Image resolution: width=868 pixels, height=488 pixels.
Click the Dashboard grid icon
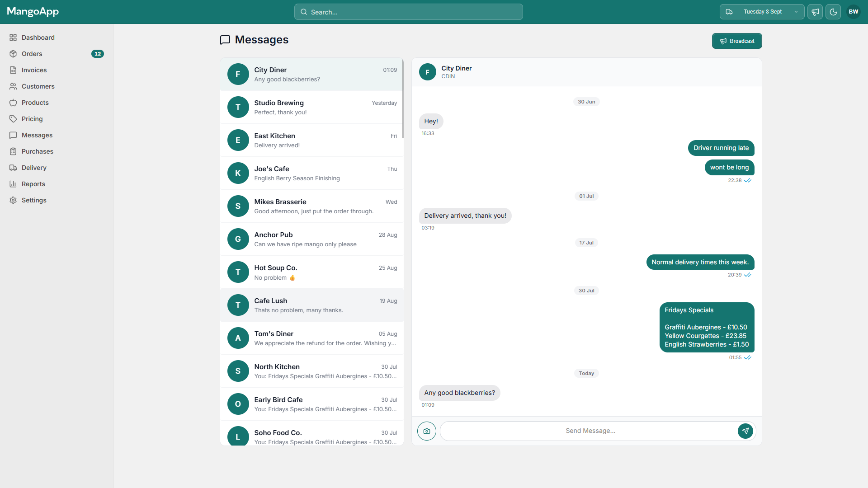coord(13,38)
